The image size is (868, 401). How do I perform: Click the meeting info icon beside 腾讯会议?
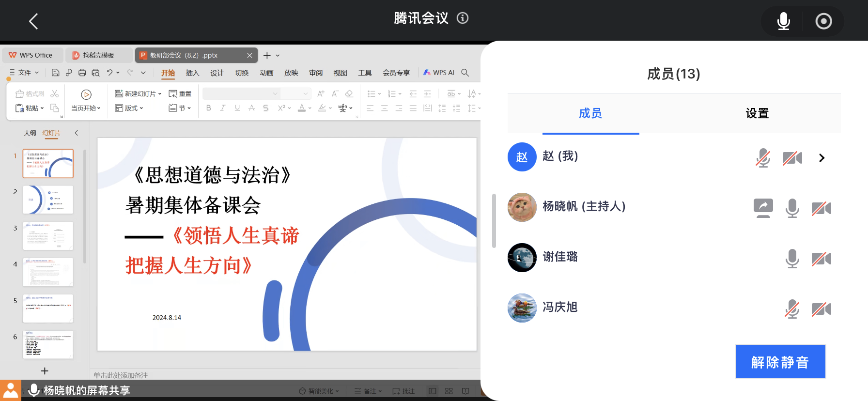[463, 18]
